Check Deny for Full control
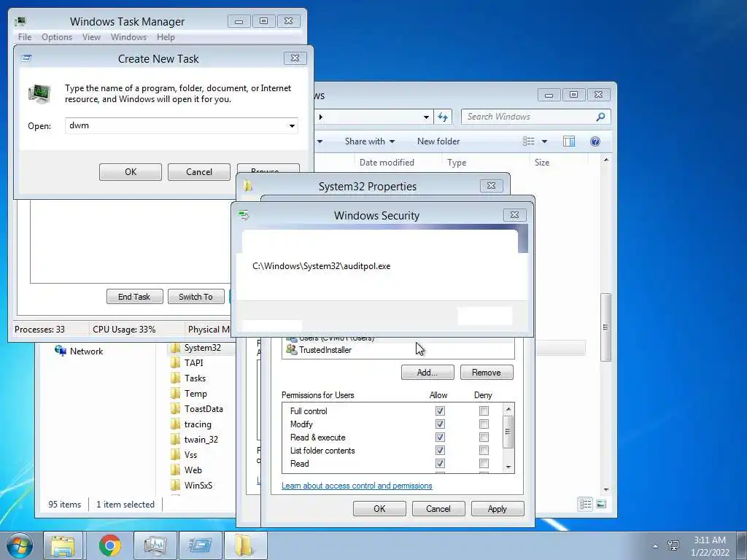747x560 pixels. tap(484, 411)
